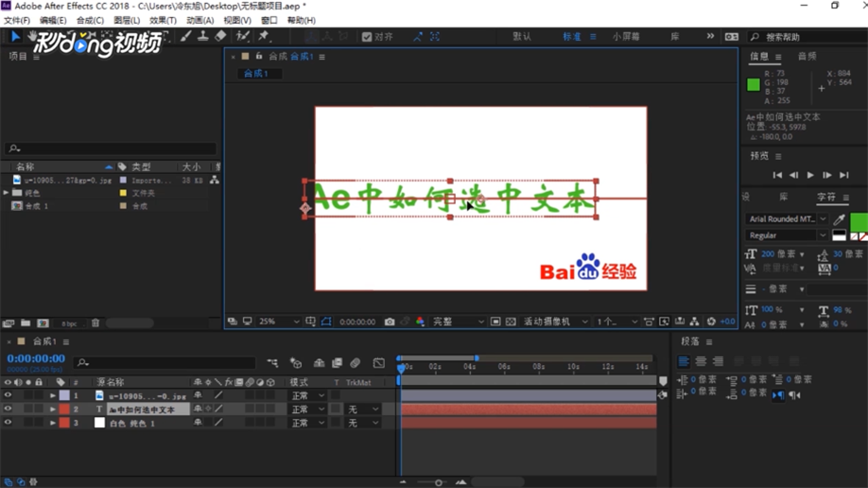Toggle draft 3D in timeline

tap(296, 363)
